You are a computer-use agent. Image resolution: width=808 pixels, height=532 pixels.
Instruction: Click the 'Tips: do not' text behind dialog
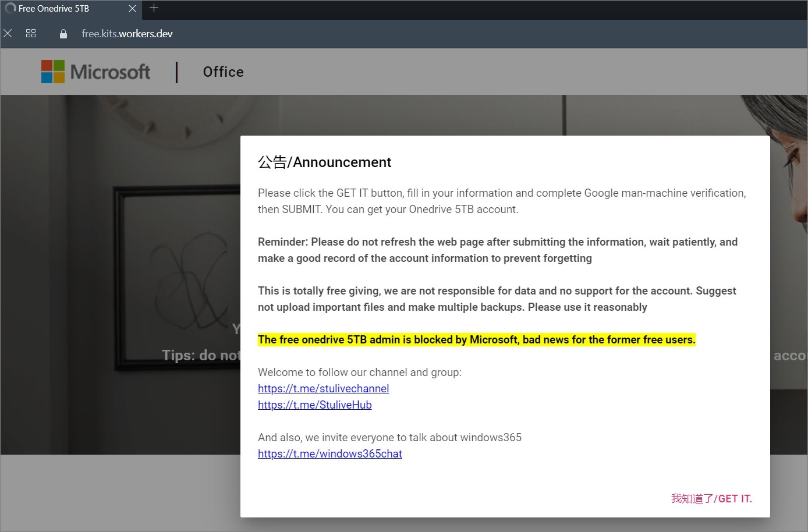pyautogui.click(x=201, y=355)
